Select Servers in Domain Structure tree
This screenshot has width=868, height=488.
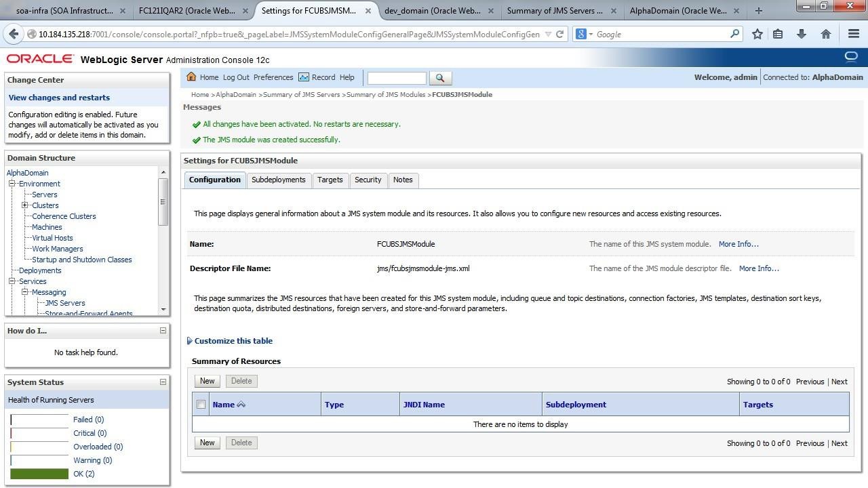[x=45, y=195]
